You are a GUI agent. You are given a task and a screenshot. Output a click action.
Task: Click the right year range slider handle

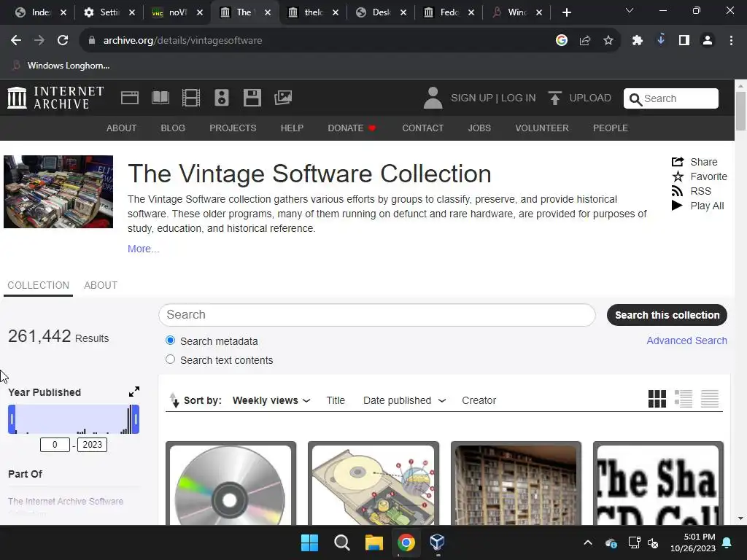coord(136,419)
